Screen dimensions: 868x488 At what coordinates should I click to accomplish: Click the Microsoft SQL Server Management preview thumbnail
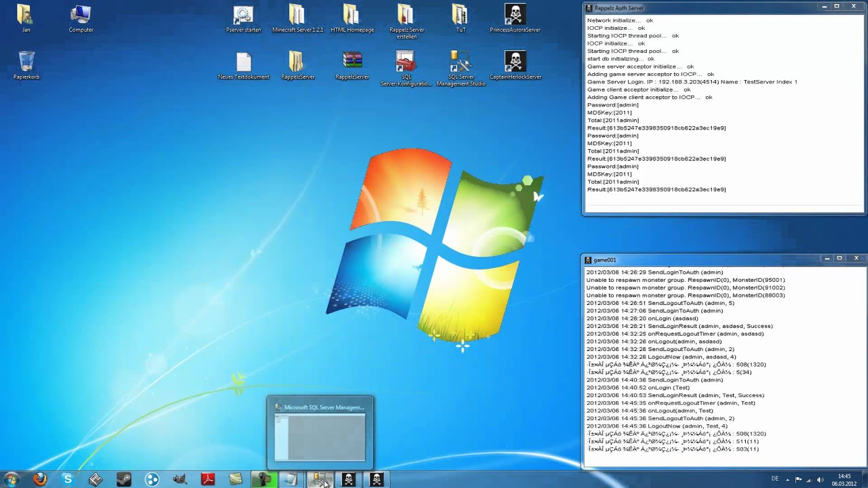320,434
